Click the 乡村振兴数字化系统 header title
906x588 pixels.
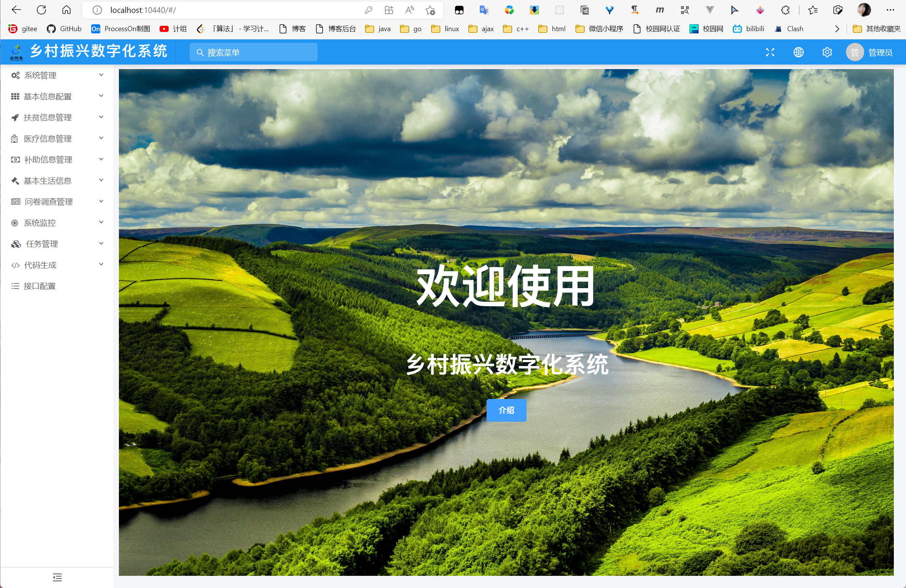(99, 51)
